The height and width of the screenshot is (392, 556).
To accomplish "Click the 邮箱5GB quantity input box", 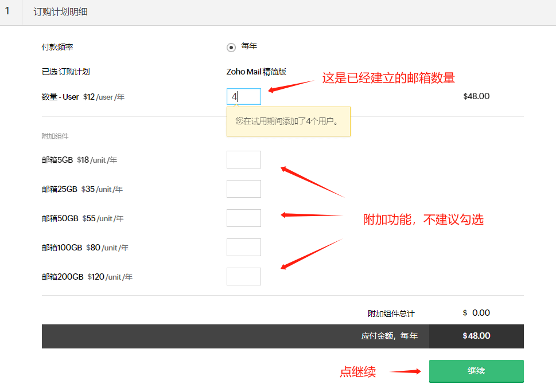I will point(243,160).
